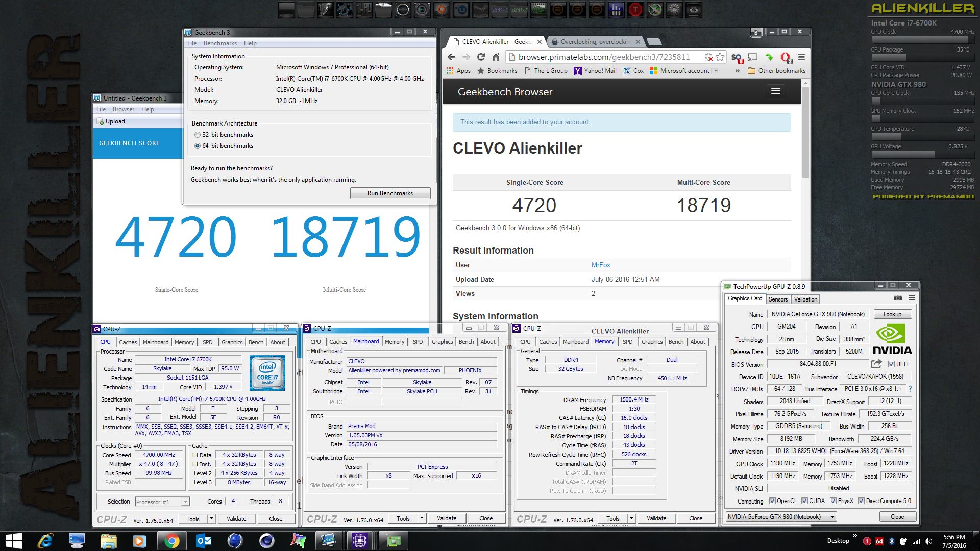Screen dimensions: 980x551
Task: Click the CPU Clock meter bar
Action: tap(923, 39)
